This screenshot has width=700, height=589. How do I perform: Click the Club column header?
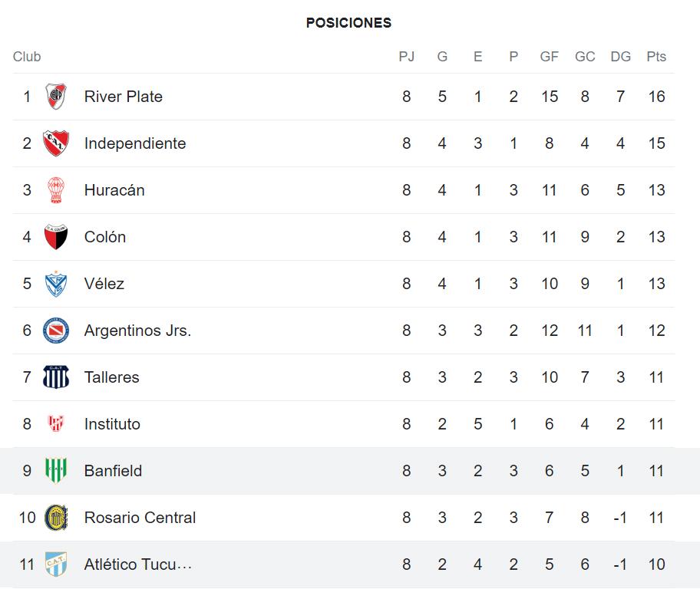[x=27, y=57]
